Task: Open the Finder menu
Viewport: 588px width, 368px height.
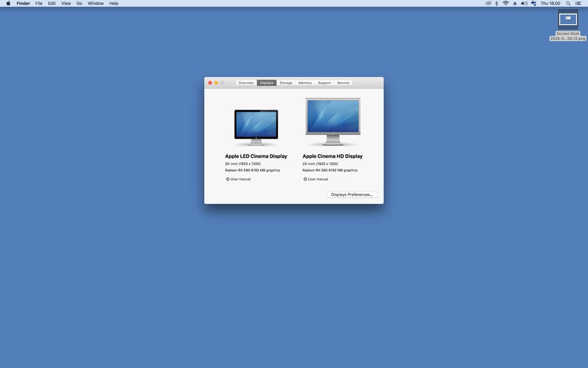Action: [x=23, y=4]
